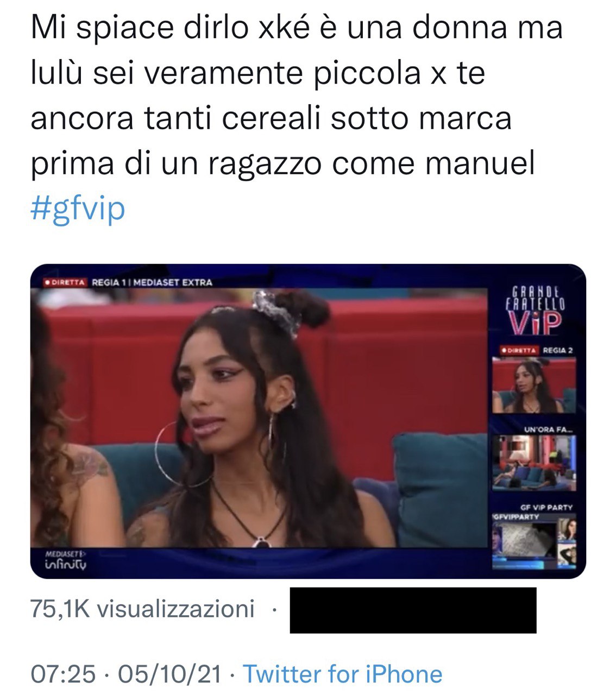
Task: Click the tweet text starting Mi spiace dirlo
Action: [297, 96]
